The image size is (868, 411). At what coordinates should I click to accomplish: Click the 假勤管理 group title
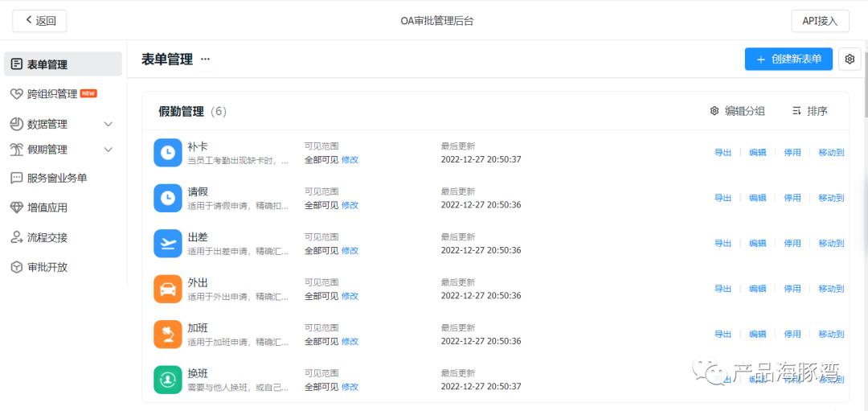click(181, 111)
